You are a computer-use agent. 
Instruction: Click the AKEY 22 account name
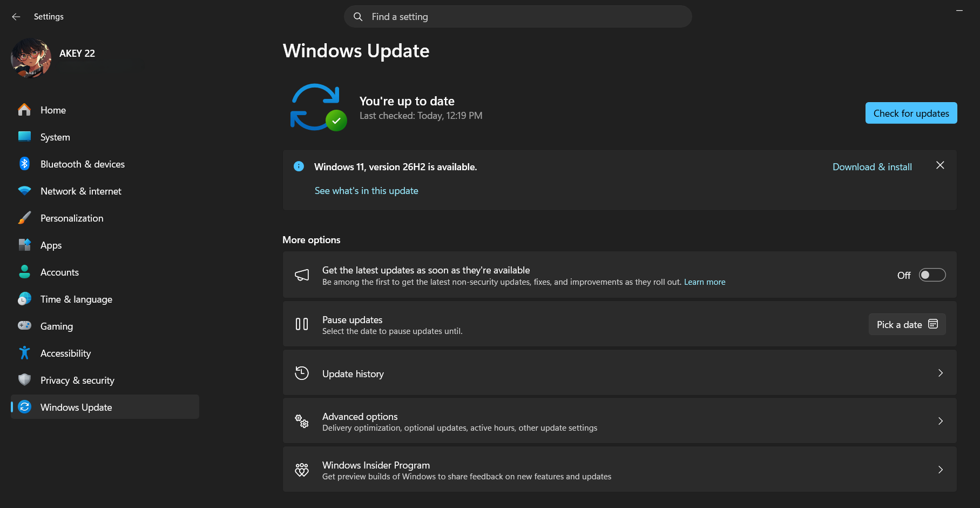tap(77, 53)
